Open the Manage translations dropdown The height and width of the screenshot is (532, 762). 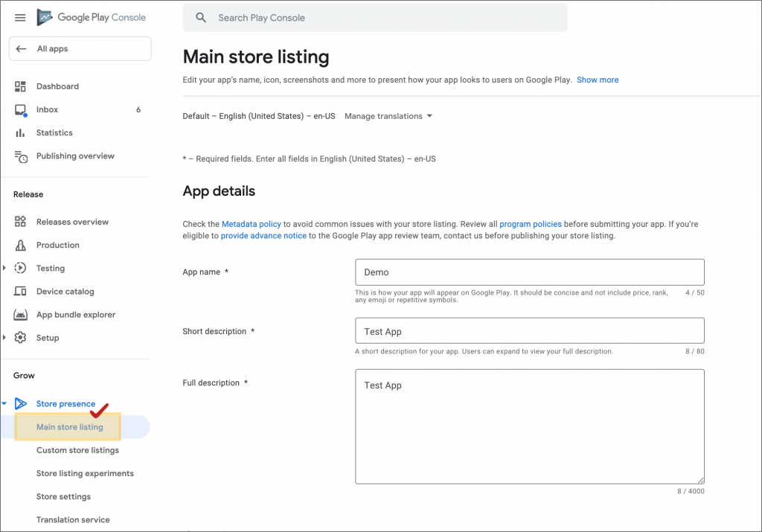coord(388,116)
